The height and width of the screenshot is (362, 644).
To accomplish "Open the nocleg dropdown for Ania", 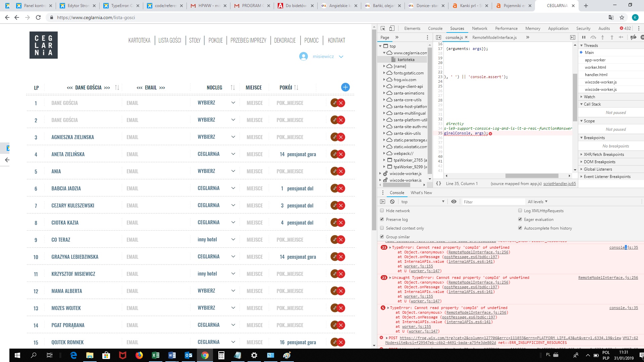I will 233,171.
